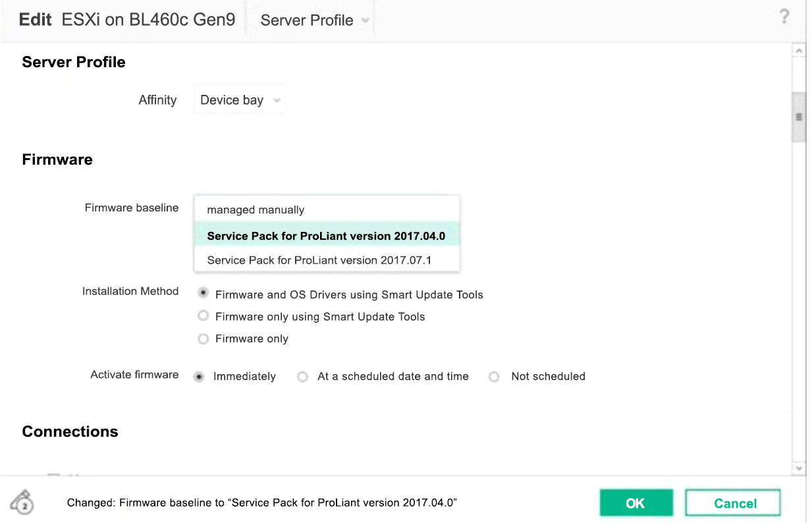Click the vertical scrollbar thumb
This screenshot has height=525, width=812.
pyautogui.click(x=799, y=117)
